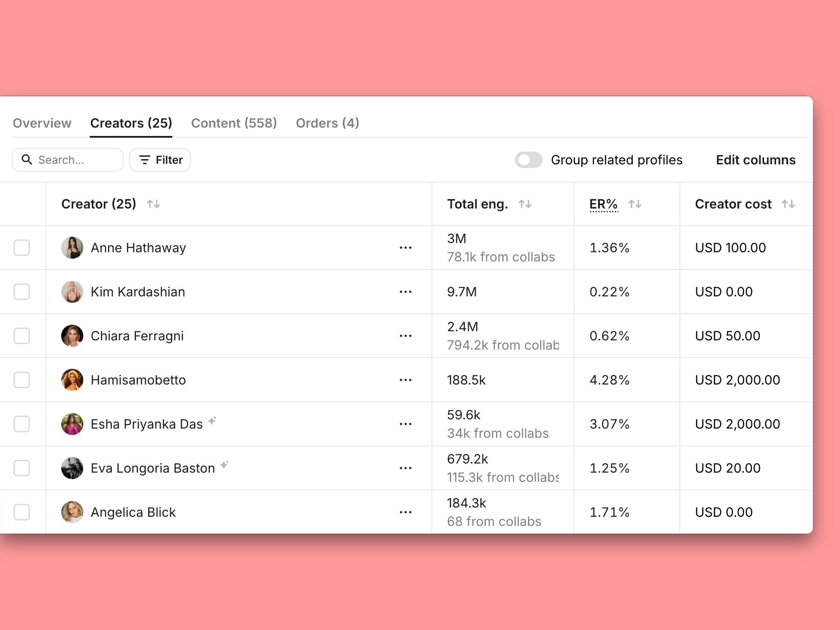Open more options for Kim Kardashian
This screenshot has width=840, height=630.
406,292
